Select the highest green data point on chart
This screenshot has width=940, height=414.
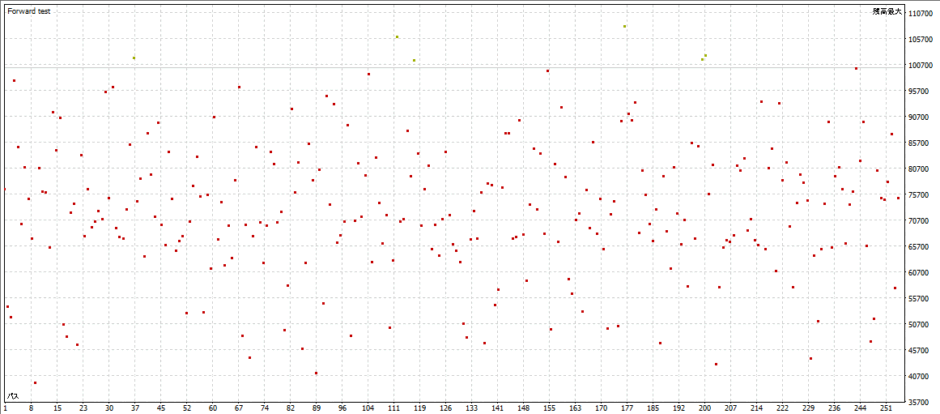[625, 26]
